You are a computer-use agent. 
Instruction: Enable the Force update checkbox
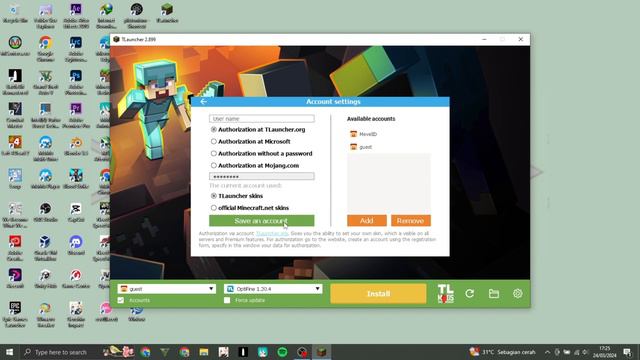[x=227, y=300]
